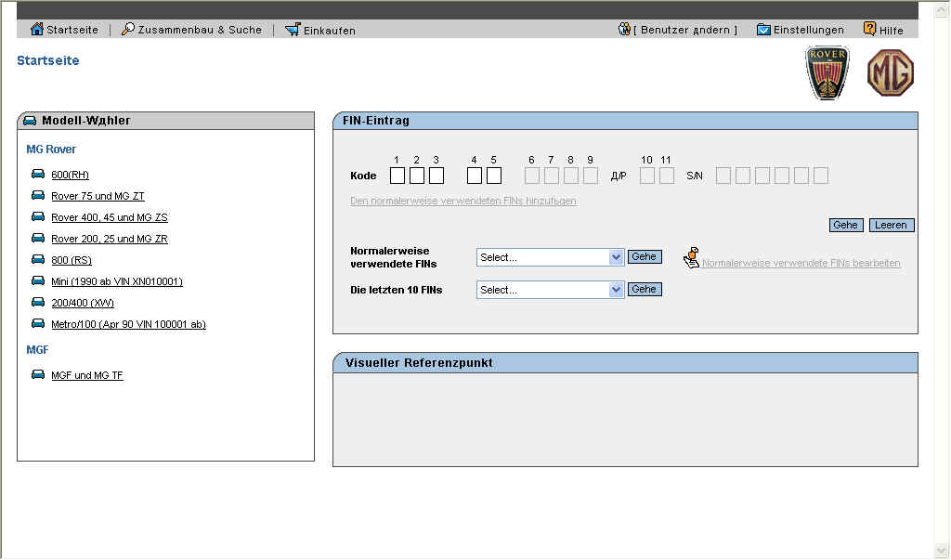This screenshot has height=560, width=951.
Task: Choose Rover 75 und MG ZT model
Action: coord(98,196)
